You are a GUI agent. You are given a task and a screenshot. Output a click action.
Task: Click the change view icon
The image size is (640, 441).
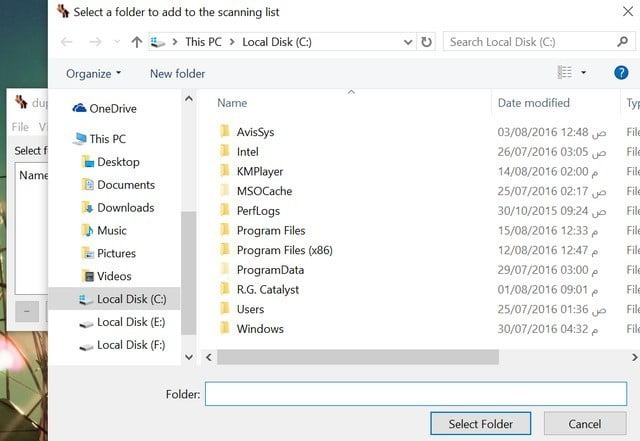click(565, 73)
